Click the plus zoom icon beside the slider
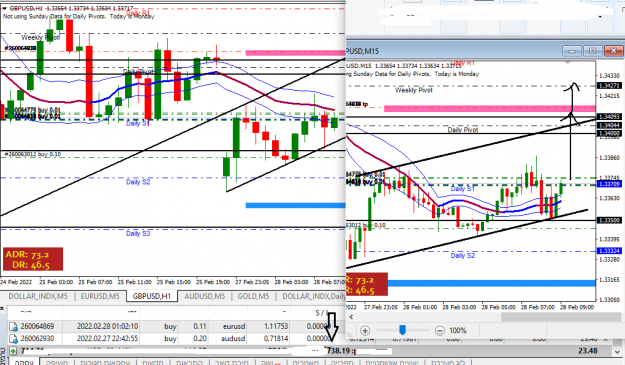This screenshot has height=365, width=625. [x=365, y=330]
